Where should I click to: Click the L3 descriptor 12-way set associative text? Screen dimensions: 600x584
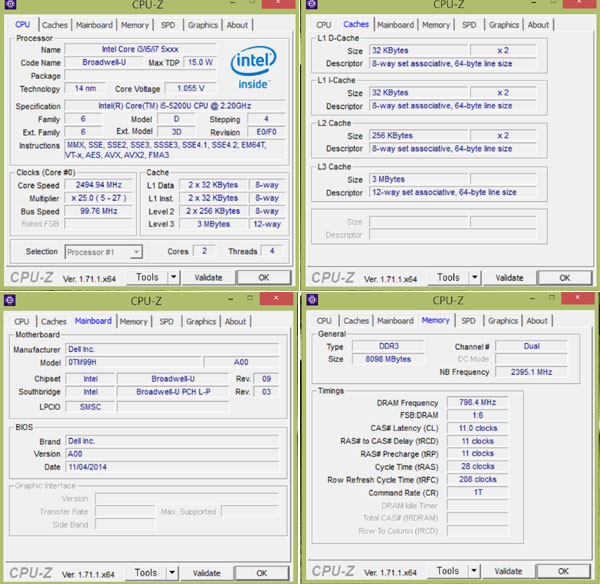(x=452, y=192)
